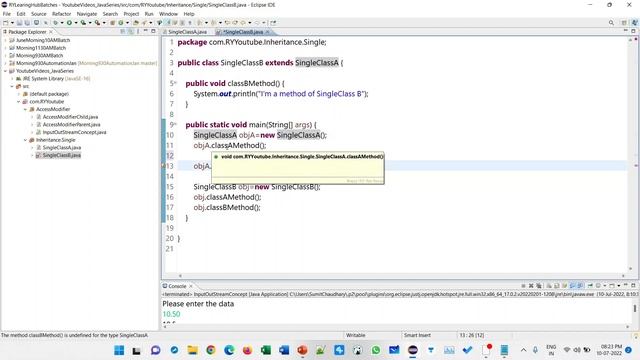Select InputOutStreamConcept.java in Package Explorer

74,133
